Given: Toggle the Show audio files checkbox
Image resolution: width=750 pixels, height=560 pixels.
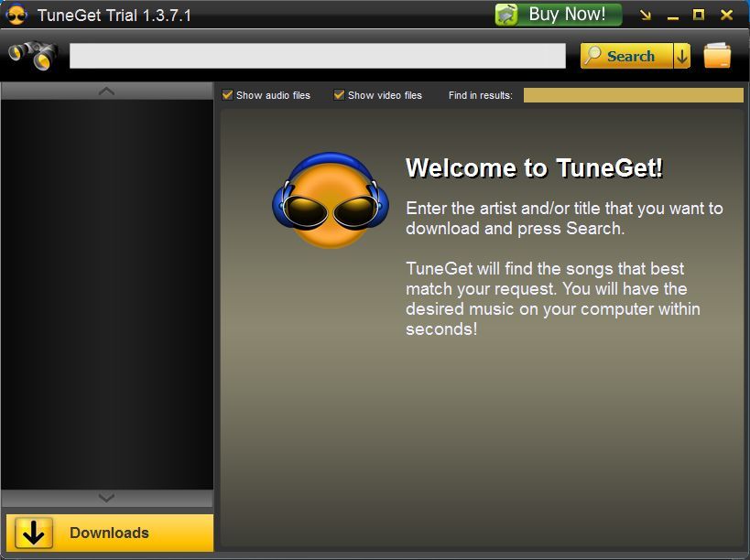Looking at the screenshot, I should point(228,94).
